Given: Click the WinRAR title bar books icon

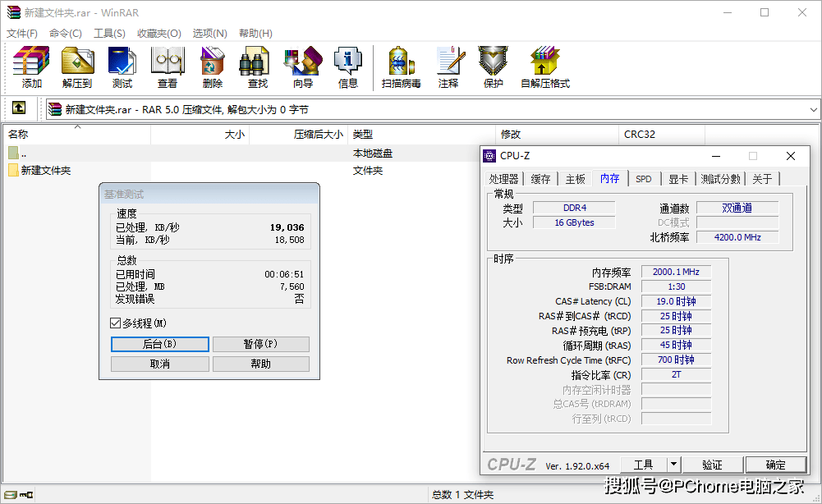Looking at the screenshot, I should click(14, 12).
